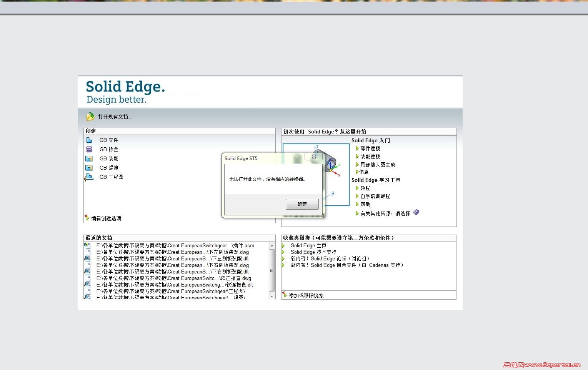Open recent file 软连接直.dft

point(175,285)
